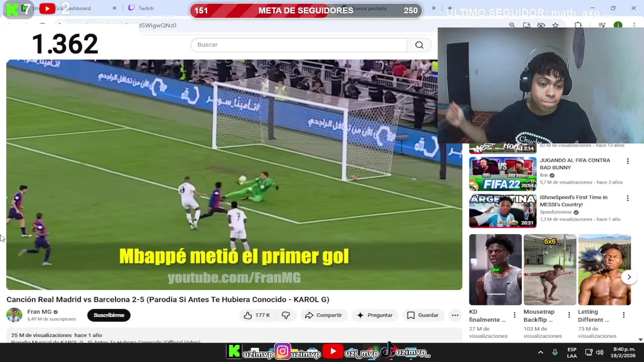
Task: Focus the Buscar search field
Action: point(298,45)
